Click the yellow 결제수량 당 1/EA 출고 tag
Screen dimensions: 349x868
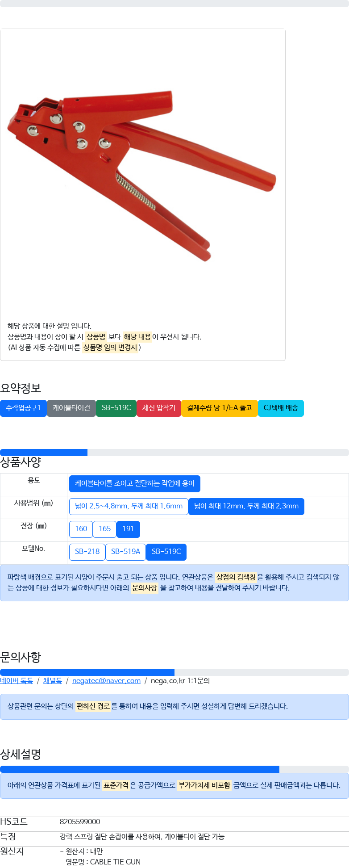pos(220,408)
